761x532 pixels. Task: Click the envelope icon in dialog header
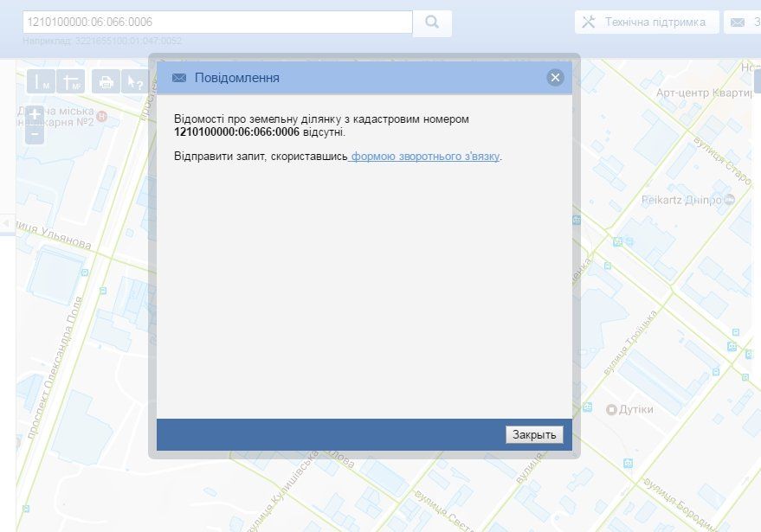[178, 78]
